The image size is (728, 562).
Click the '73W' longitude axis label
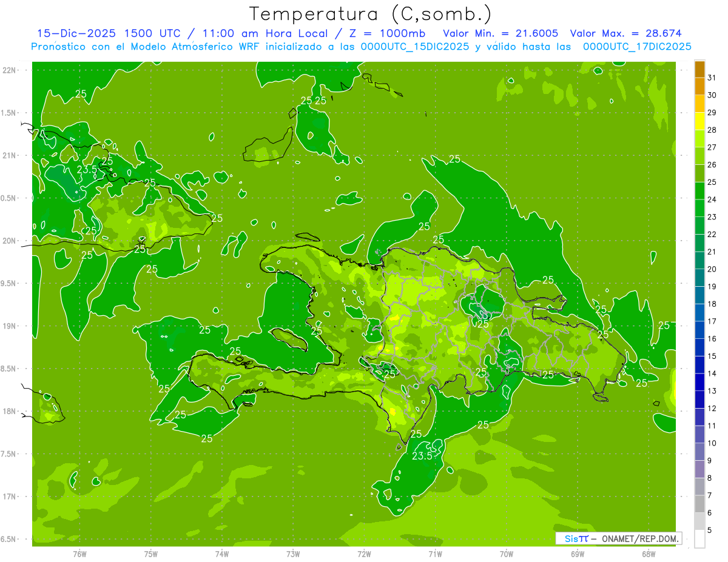point(292,554)
